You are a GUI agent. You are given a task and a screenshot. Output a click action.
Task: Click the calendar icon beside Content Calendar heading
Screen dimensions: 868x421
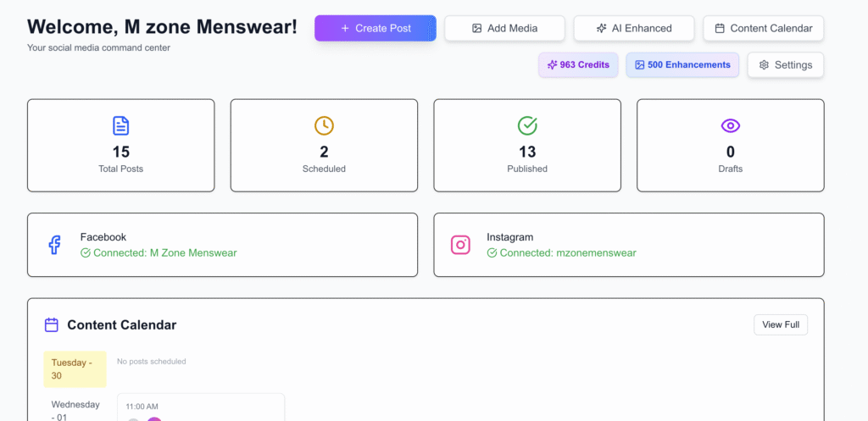52,324
